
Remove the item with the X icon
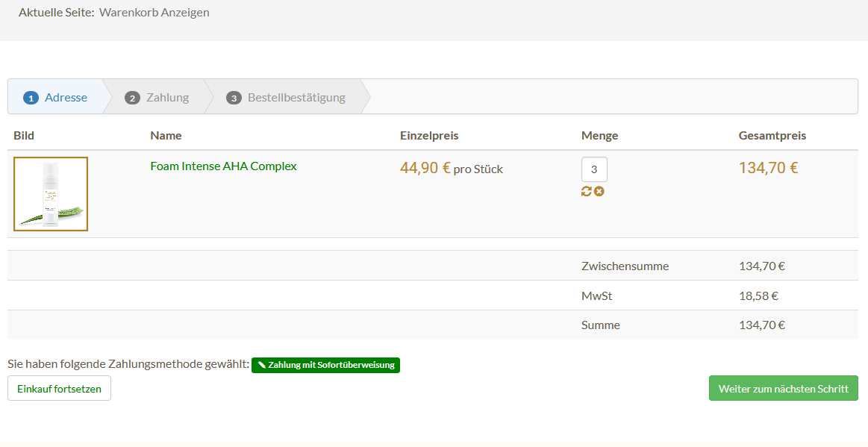599,192
